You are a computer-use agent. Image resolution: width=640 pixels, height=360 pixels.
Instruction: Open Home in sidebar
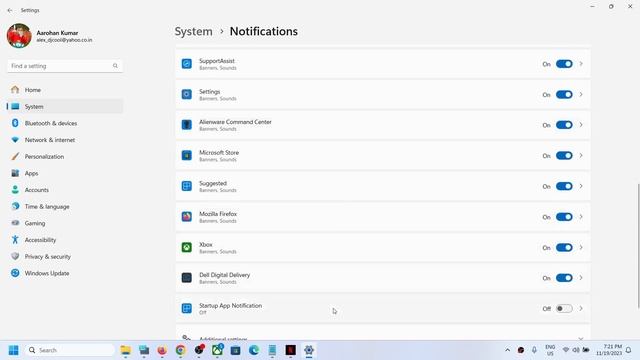click(65, 90)
